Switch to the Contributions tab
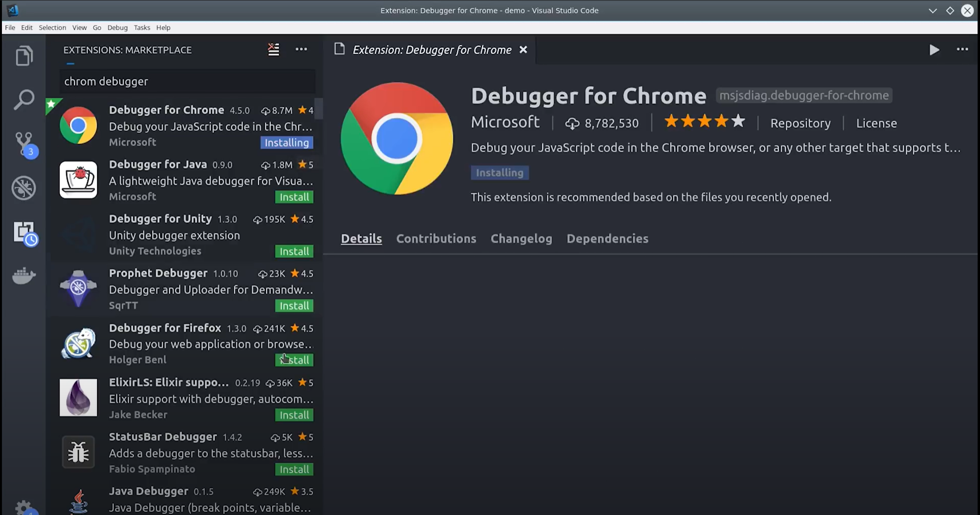 click(x=436, y=238)
